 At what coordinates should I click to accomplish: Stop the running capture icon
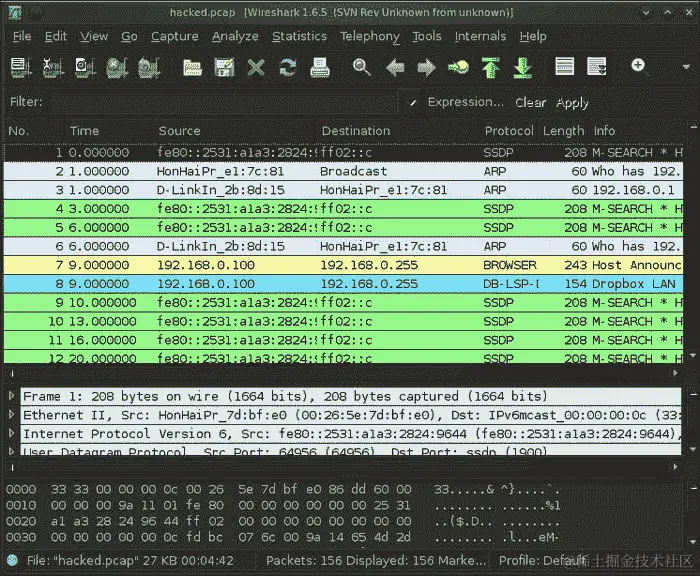117,67
